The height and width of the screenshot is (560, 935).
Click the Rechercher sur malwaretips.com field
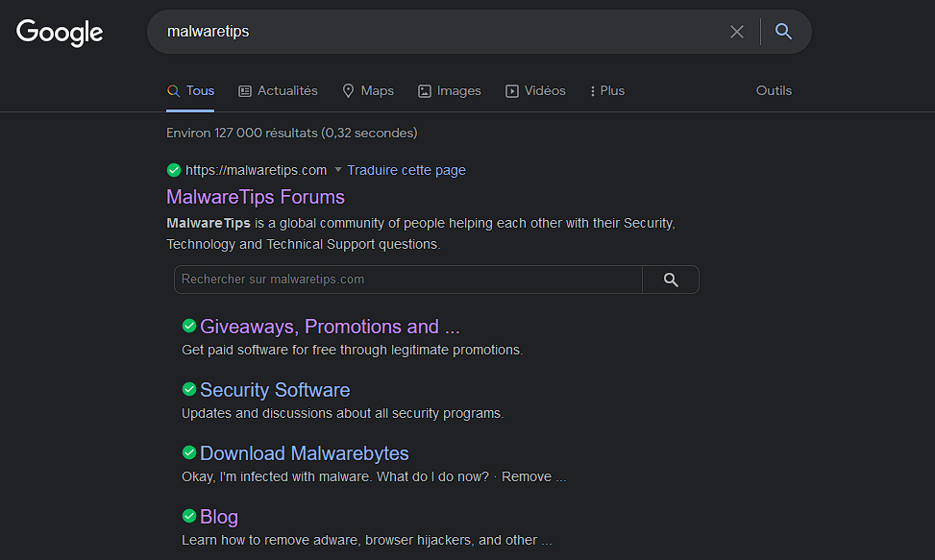pyautogui.click(x=408, y=280)
